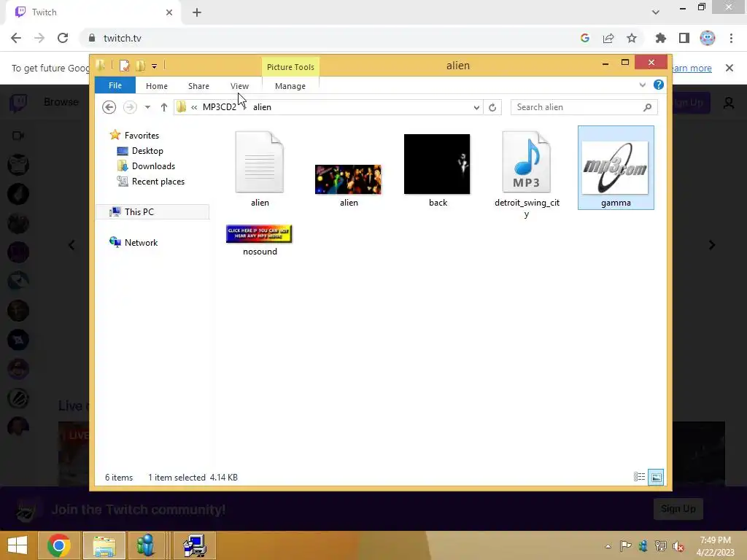Open Explorer Help question mark
Screen dimensions: 747x560
(x=659, y=85)
